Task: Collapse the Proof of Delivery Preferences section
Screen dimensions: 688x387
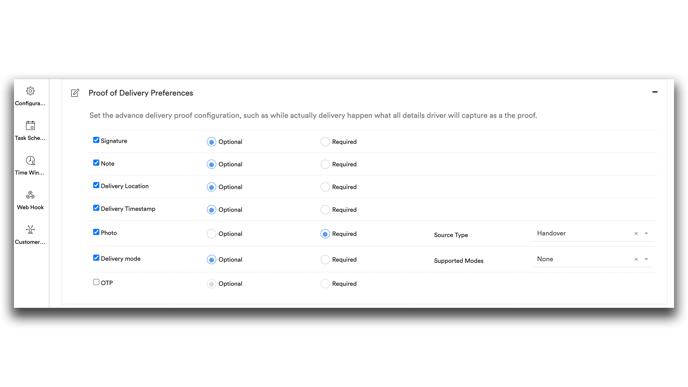Action: click(655, 92)
